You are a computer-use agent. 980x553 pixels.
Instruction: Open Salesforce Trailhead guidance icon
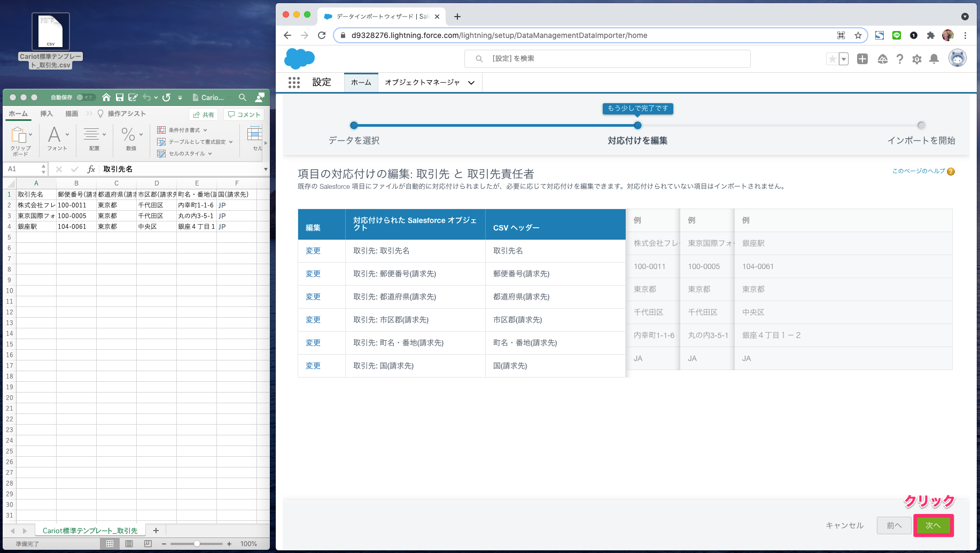coord(883,59)
